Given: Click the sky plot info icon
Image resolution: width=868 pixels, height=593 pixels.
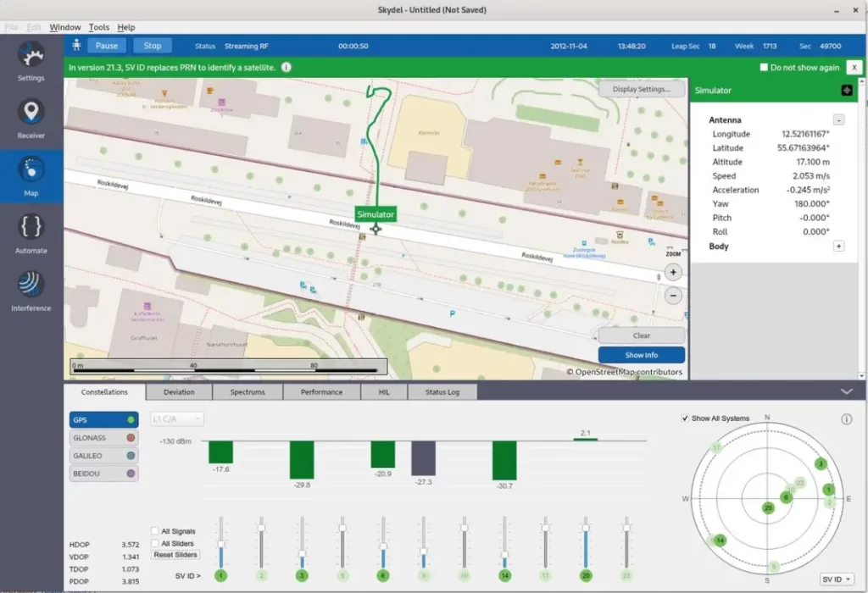Looking at the screenshot, I should 847,419.
